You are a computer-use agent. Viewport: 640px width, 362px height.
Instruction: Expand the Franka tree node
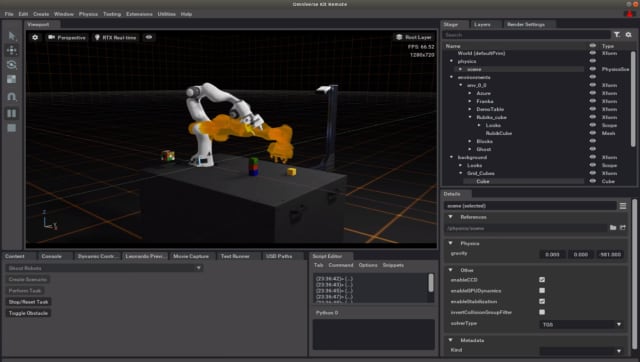click(470, 101)
